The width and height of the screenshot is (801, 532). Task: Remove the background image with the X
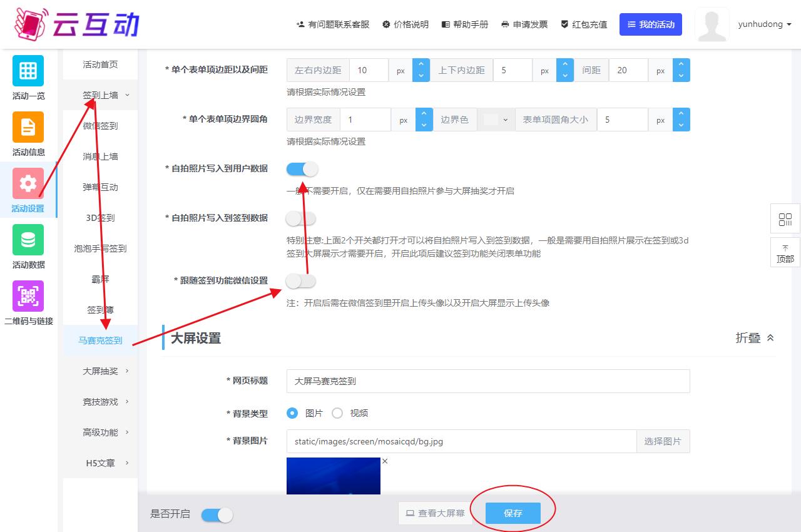click(x=385, y=461)
